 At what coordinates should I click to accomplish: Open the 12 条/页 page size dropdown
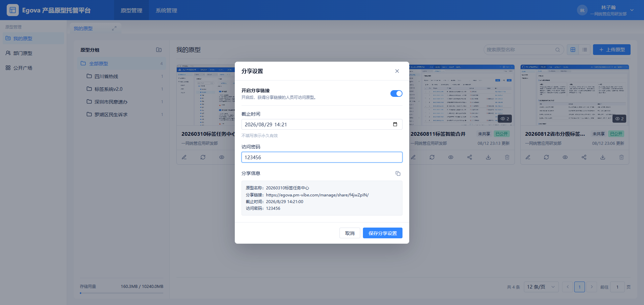(541, 287)
